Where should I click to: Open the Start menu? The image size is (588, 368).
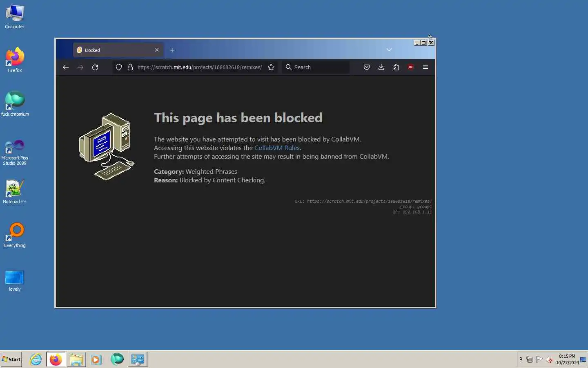[x=11, y=359]
